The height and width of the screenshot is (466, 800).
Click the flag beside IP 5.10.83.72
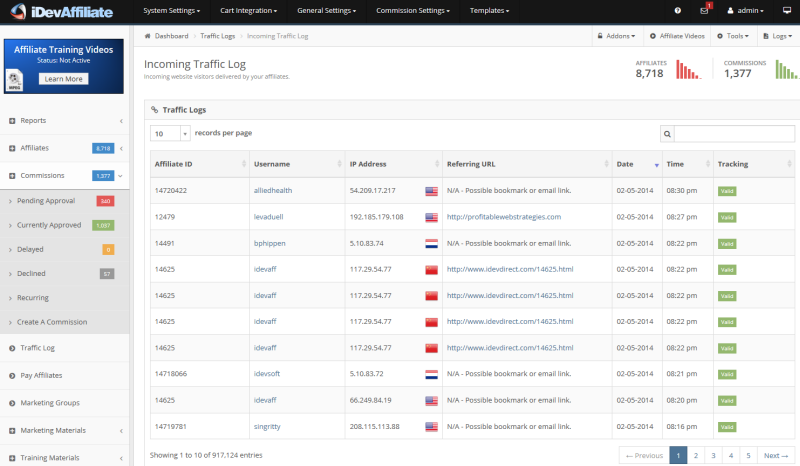(x=432, y=375)
